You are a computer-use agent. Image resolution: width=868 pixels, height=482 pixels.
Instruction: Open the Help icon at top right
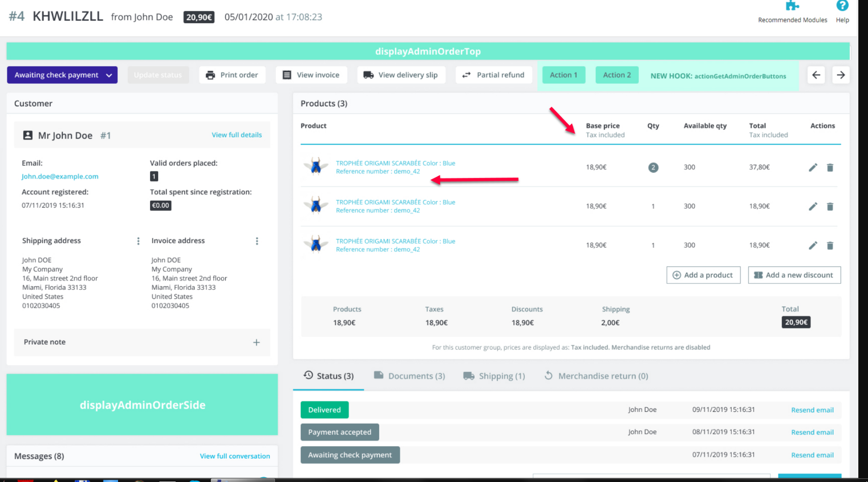pos(842,6)
